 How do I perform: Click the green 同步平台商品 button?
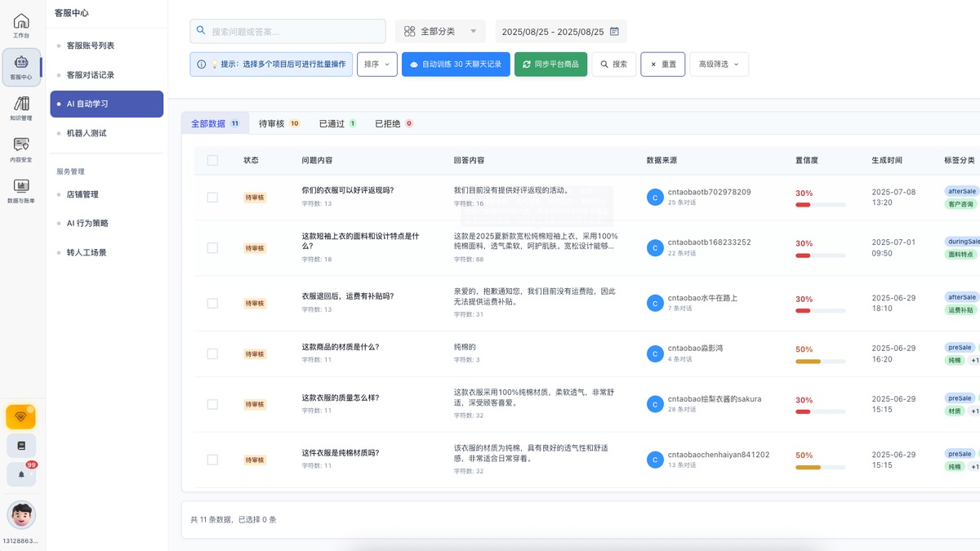(550, 64)
